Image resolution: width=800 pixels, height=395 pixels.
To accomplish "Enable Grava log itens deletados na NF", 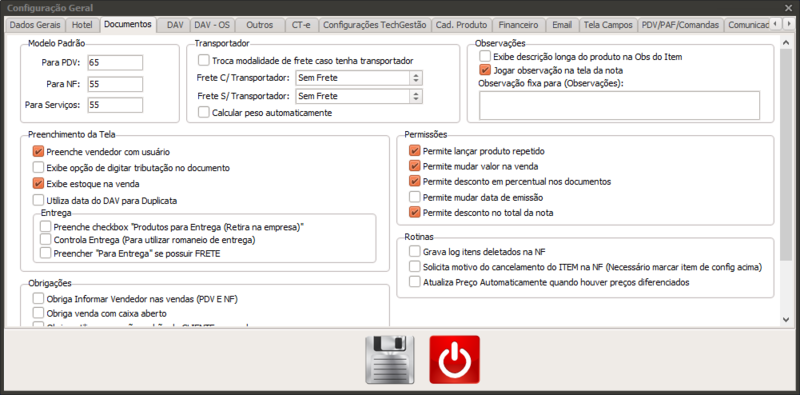I will coord(415,251).
